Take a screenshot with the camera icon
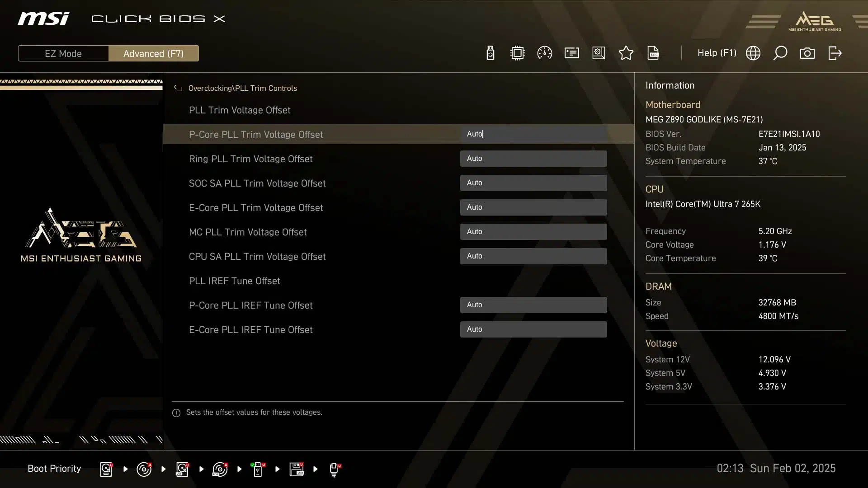 tap(807, 53)
